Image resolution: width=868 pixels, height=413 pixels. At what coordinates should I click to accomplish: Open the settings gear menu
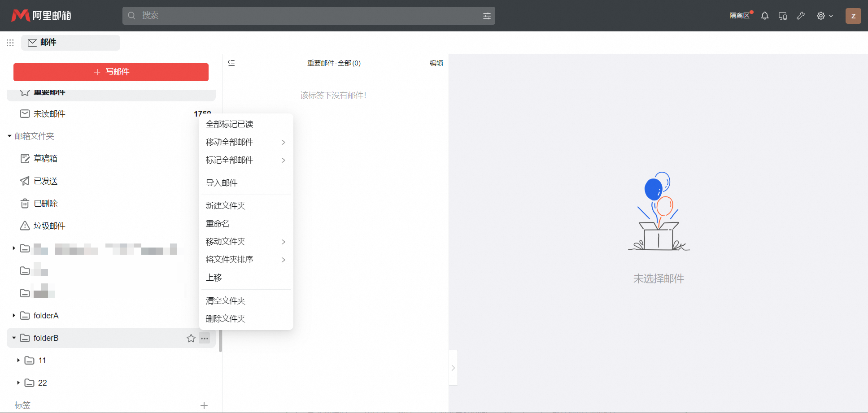824,16
